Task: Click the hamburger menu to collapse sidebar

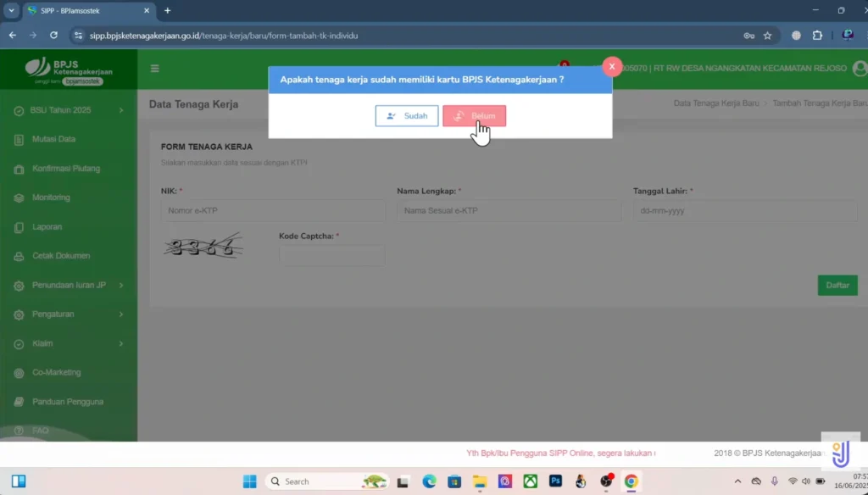Action: [154, 69]
